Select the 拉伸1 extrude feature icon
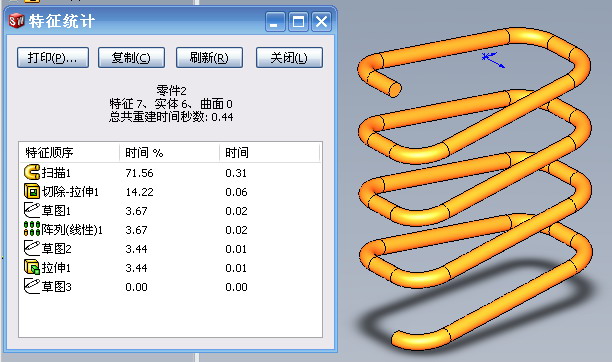The height and width of the screenshot is (362, 612). (32, 267)
